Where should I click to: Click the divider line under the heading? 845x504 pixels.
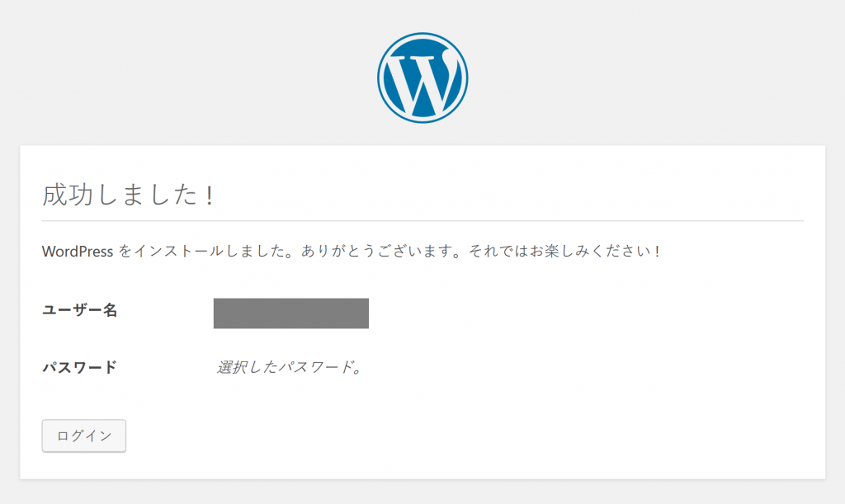pos(422,221)
